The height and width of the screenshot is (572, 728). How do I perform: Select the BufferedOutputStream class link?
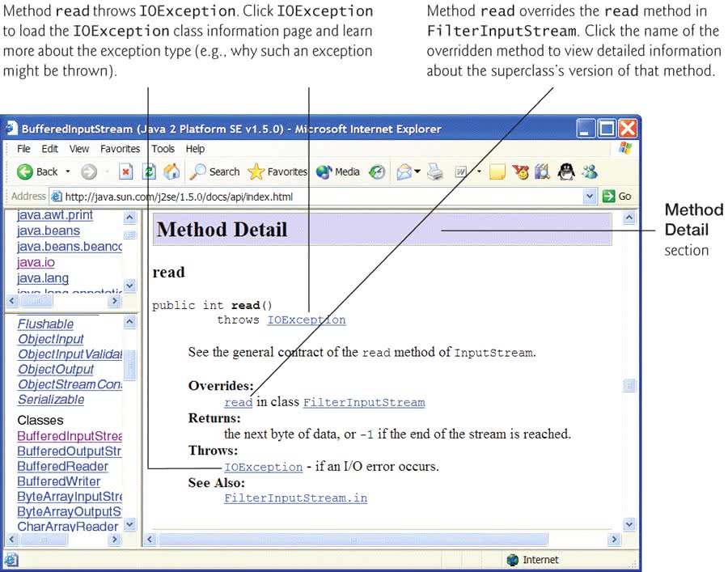click(70, 451)
